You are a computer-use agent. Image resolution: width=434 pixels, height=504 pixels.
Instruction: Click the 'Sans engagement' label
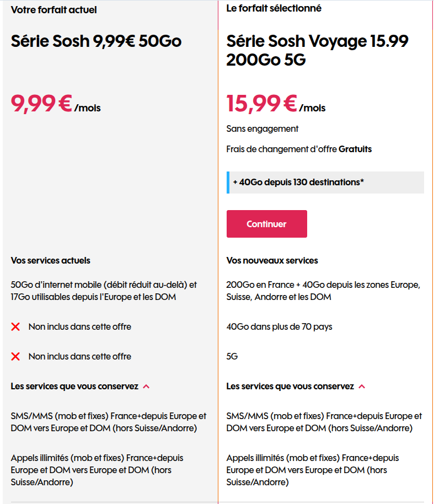[262, 128]
